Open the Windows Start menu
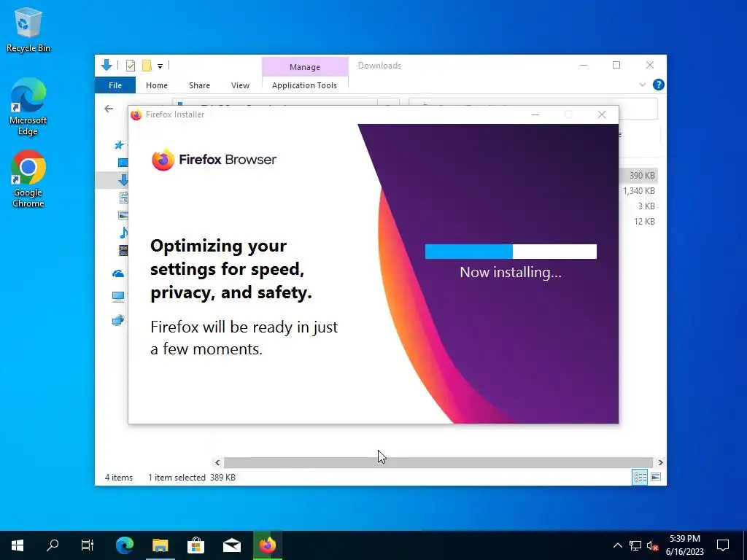 (x=18, y=545)
